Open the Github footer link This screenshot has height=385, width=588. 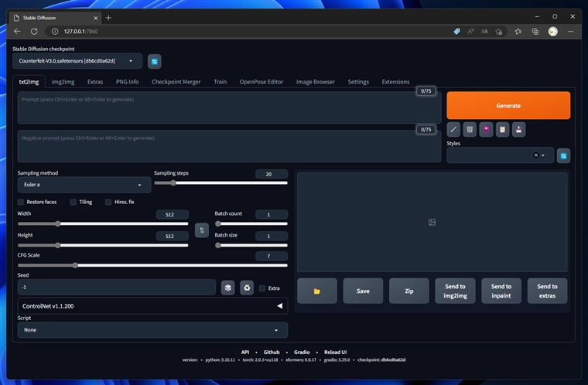[x=272, y=353]
